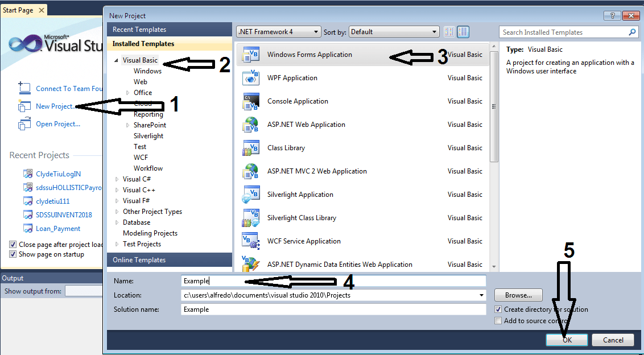The image size is (644, 355).
Task: Select the Silverlight category in tree
Action: (148, 135)
